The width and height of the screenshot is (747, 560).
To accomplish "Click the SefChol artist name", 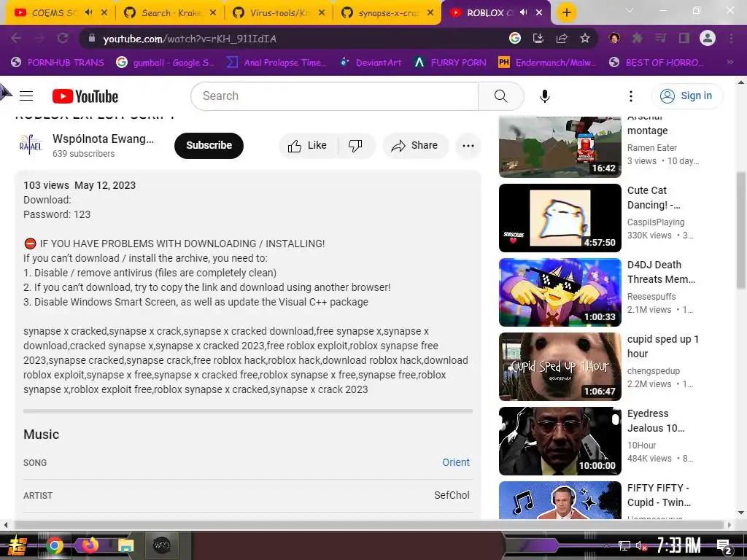I will point(452,495).
